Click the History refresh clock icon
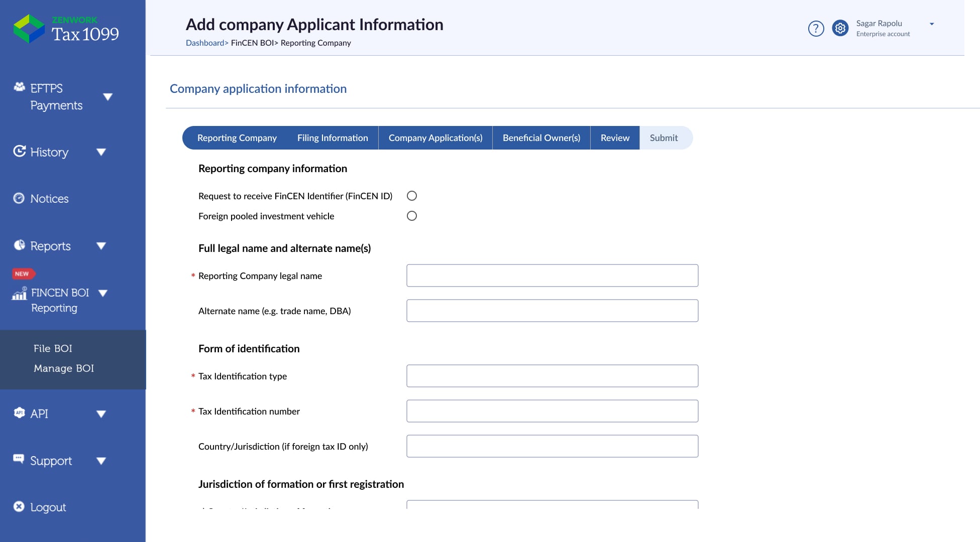The height and width of the screenshot is (542, 980). (19, 151)
